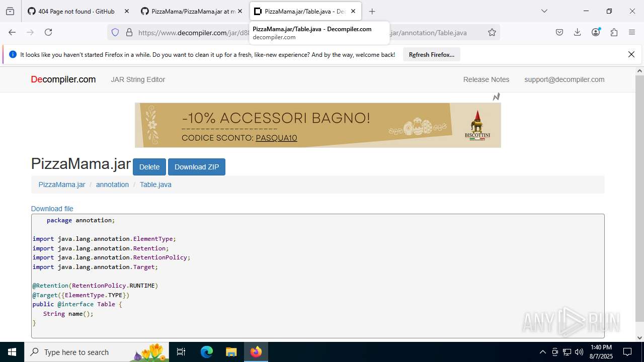Click 'public @interface Table {' line

[x=77, y=304]
